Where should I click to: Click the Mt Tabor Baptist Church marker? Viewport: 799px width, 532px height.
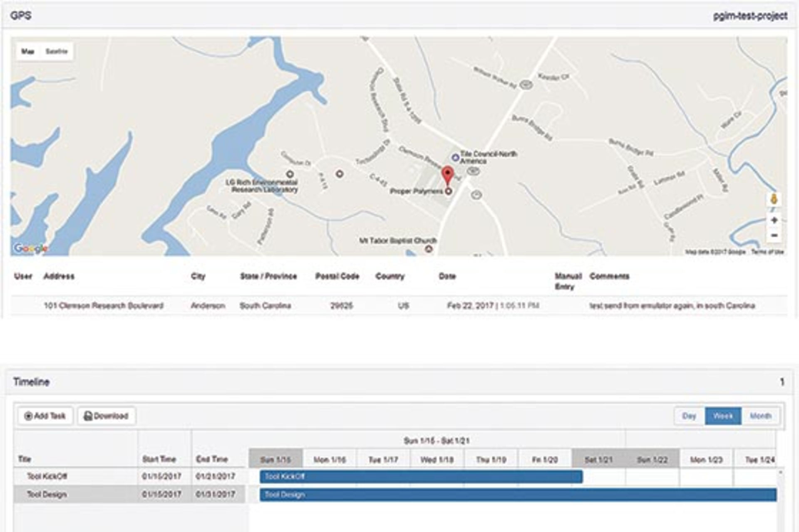pyautogui.click(x=428, y=249)
